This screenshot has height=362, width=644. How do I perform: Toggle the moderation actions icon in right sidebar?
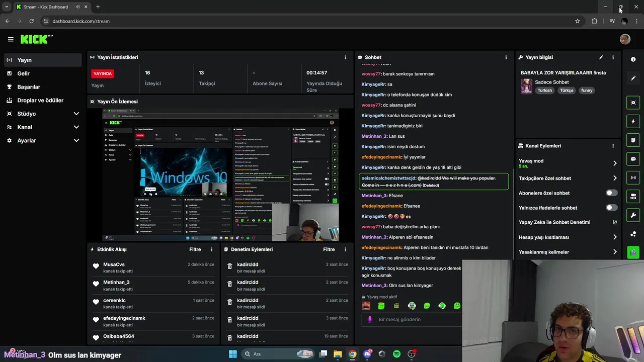[633, 196]
